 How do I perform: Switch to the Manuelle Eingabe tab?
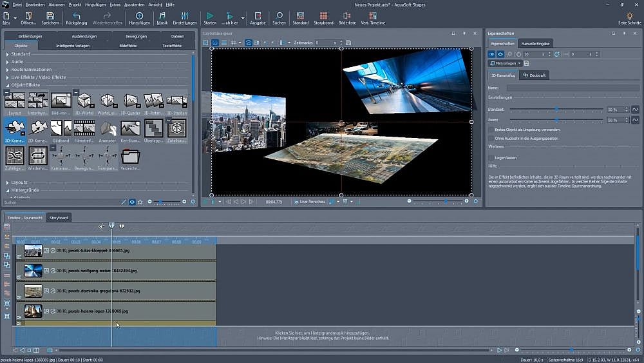[536, 43]
